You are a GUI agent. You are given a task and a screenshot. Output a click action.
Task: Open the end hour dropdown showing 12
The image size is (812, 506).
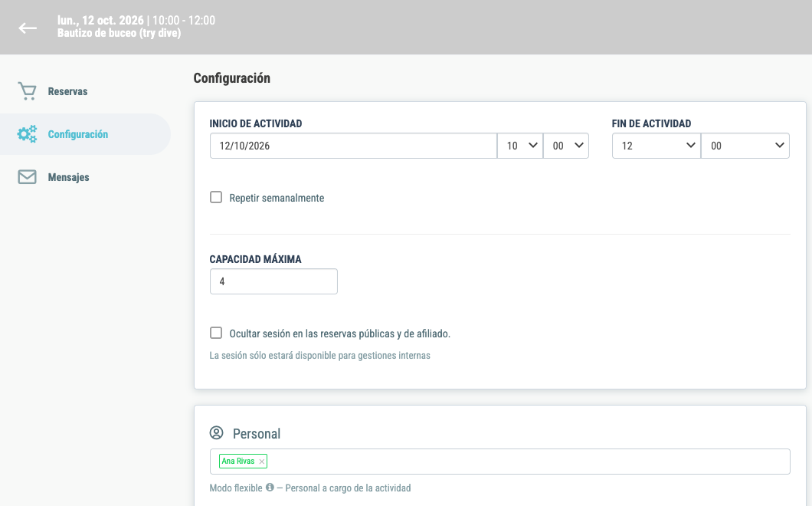[x=656, y=146]
